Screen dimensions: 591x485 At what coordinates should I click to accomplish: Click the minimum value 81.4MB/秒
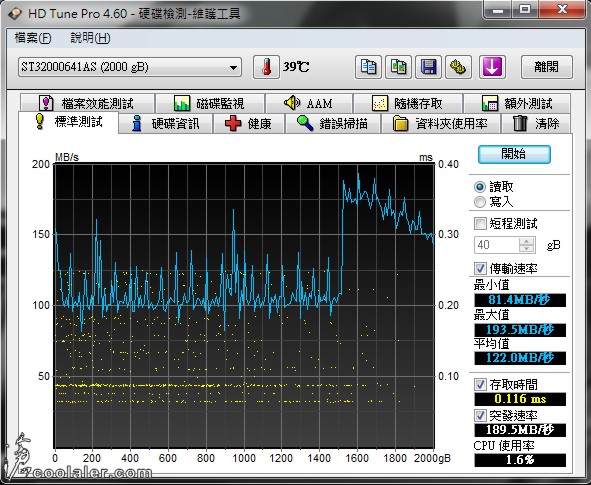click(520, 300)
